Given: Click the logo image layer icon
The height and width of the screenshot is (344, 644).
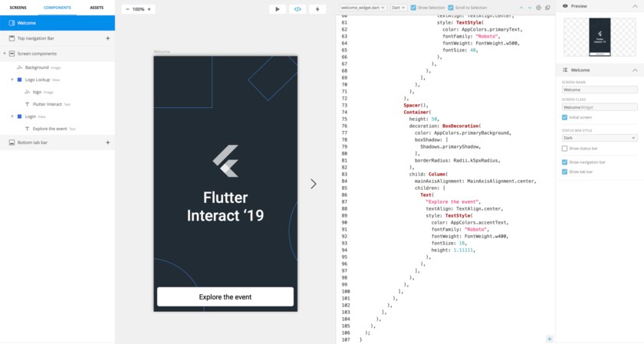Looking at the screenshot, I should click(x=27, y=92).
